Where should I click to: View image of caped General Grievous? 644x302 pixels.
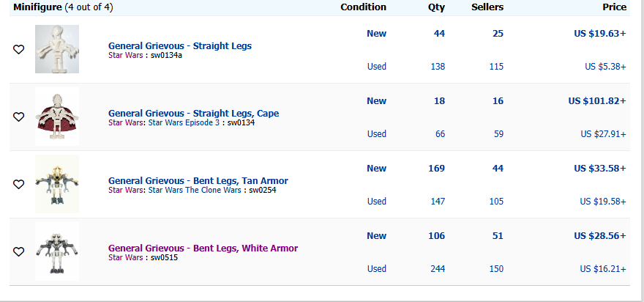[x=57, y=117]
